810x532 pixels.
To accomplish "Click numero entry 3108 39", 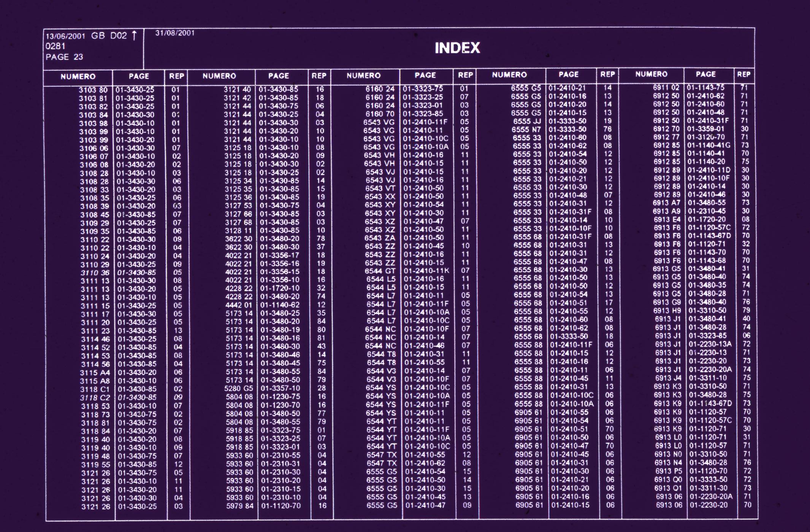I will pyautogui.click(x=94, y=206).
